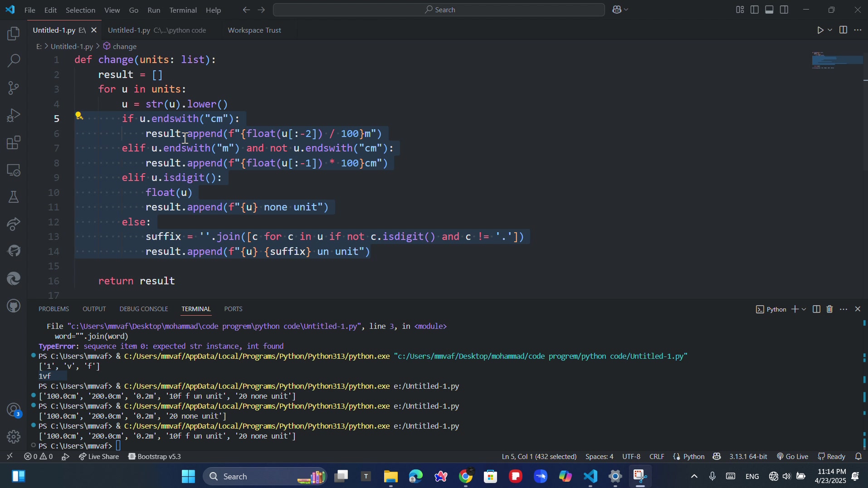Open the Extensions view
Screen dimensions: 868x488
click(x=14, y=143)
